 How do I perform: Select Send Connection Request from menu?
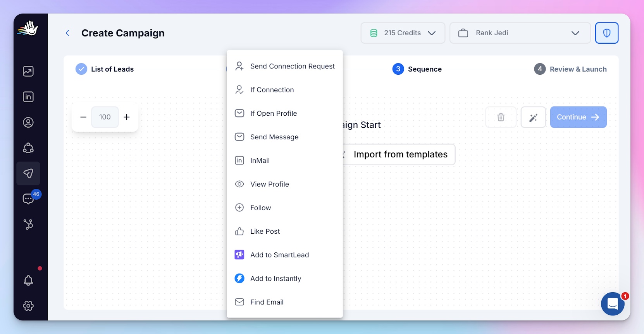pos(285,66)
